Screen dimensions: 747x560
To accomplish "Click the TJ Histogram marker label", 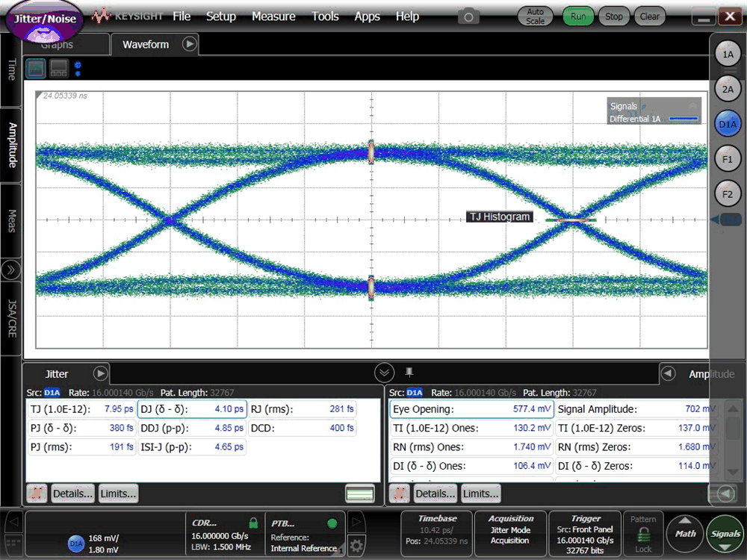I will [x=499, y=217].
